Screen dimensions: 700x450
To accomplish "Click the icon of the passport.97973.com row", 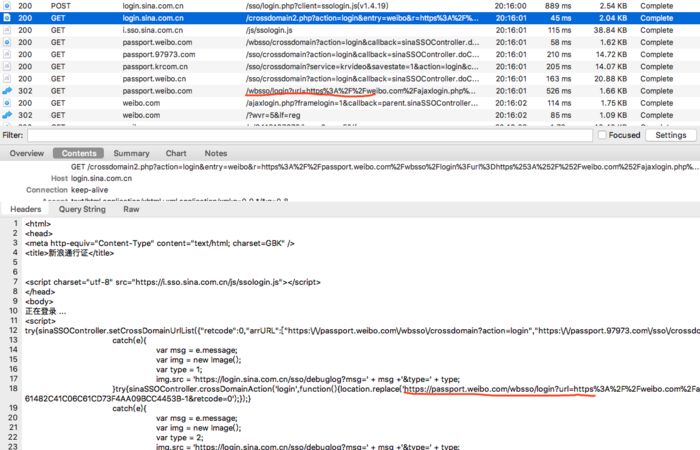I will click(7, 54).
